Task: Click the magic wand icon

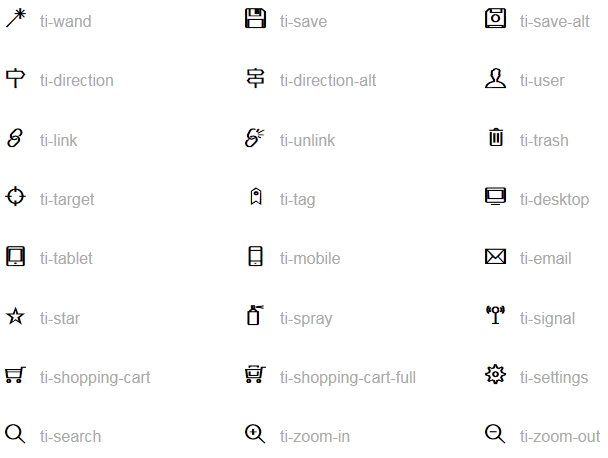Action: click(x=16, y=18)
